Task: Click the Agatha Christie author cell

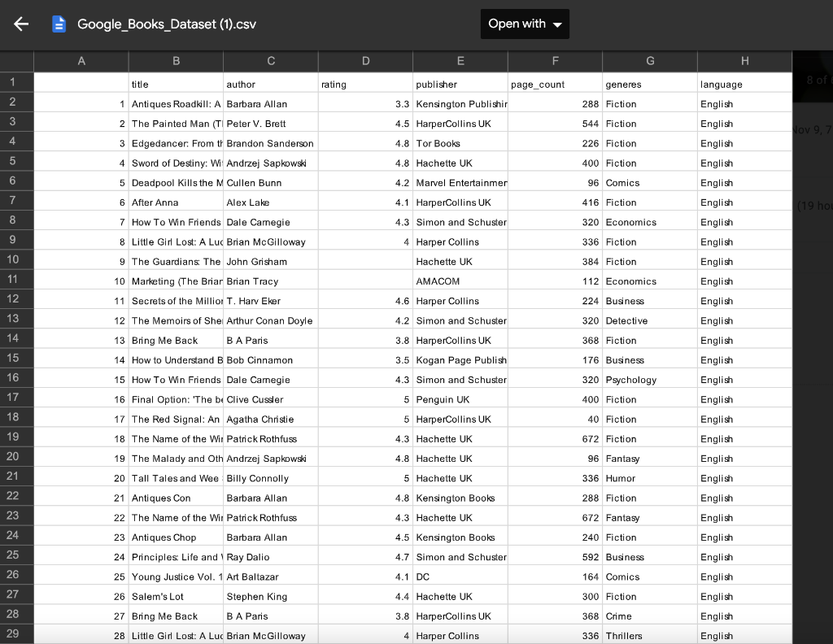Action: [270, 419]
